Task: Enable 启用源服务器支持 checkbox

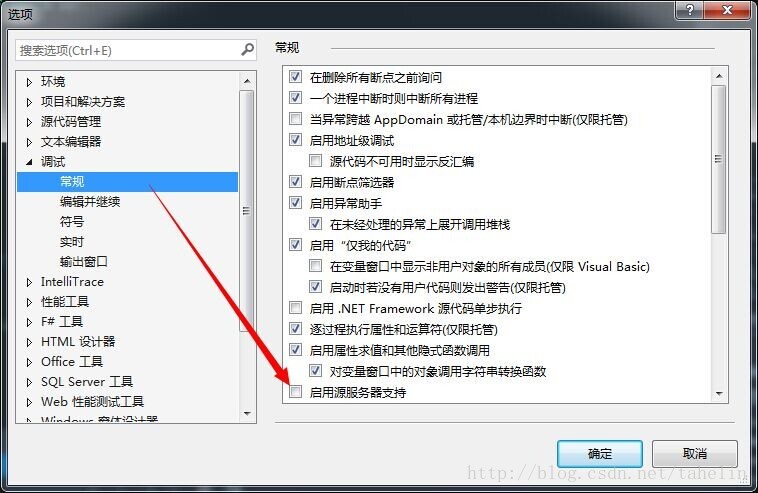Action: point(295,392)
